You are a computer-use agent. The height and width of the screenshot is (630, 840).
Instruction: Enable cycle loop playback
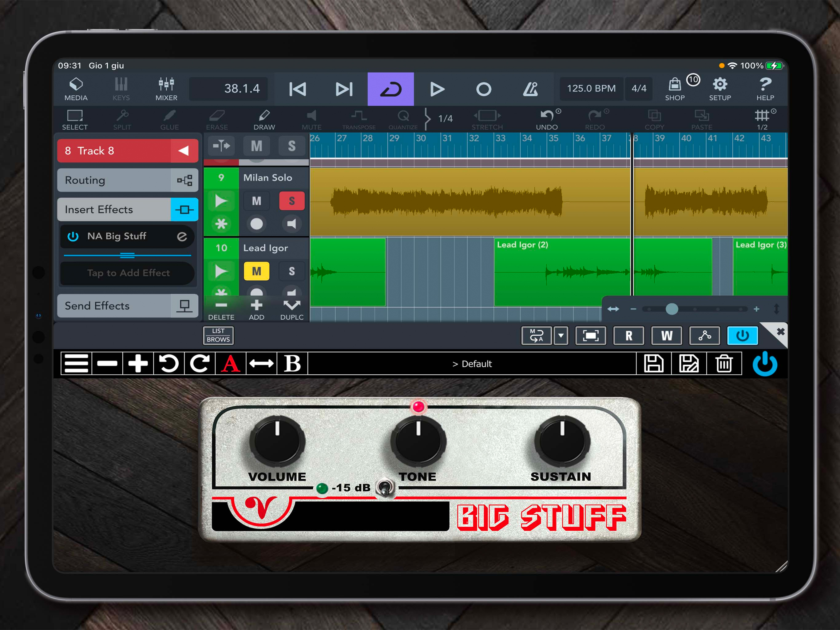click(391, 89)
